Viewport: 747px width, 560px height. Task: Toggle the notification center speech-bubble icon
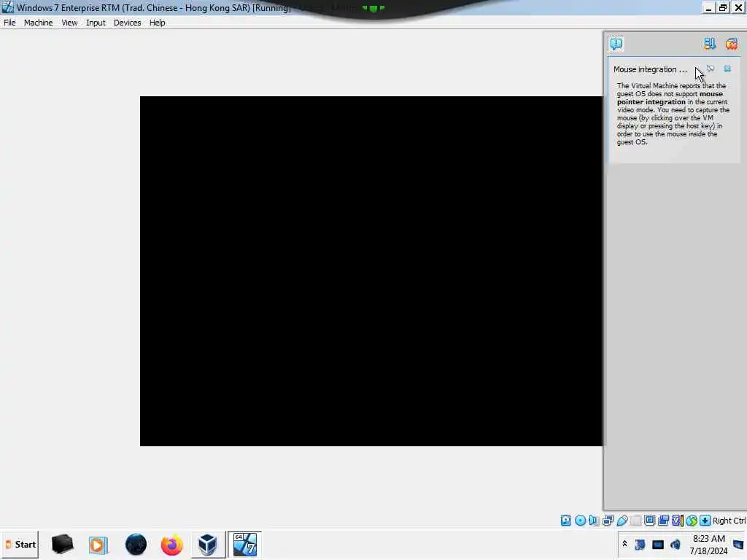pyautogui.click(x=616, y=44)
